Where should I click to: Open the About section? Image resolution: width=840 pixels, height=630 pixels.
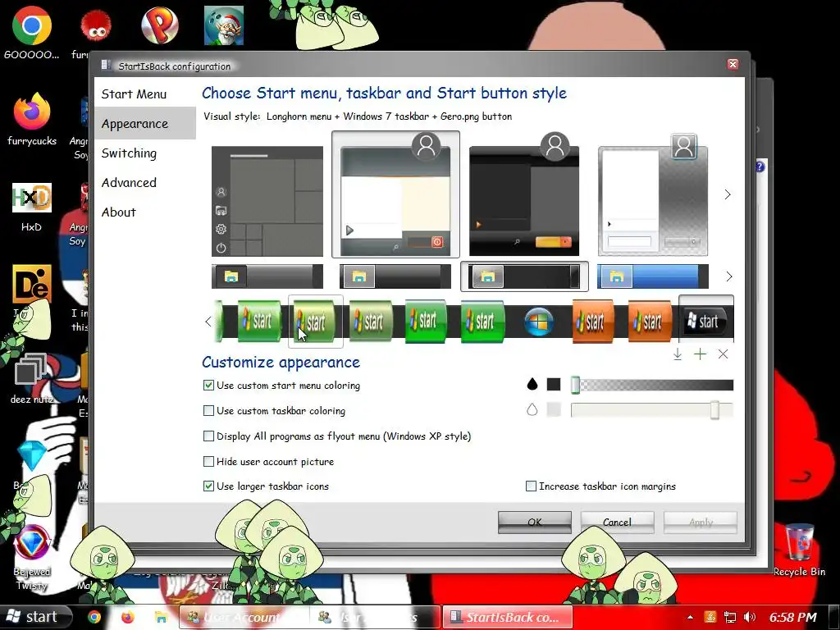(119, 212)
